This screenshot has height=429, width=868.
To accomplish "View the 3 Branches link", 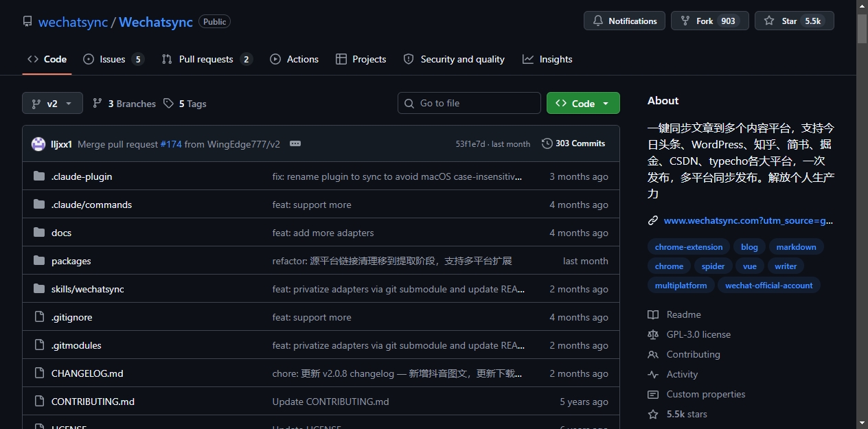I will click(x=124, y=104).
